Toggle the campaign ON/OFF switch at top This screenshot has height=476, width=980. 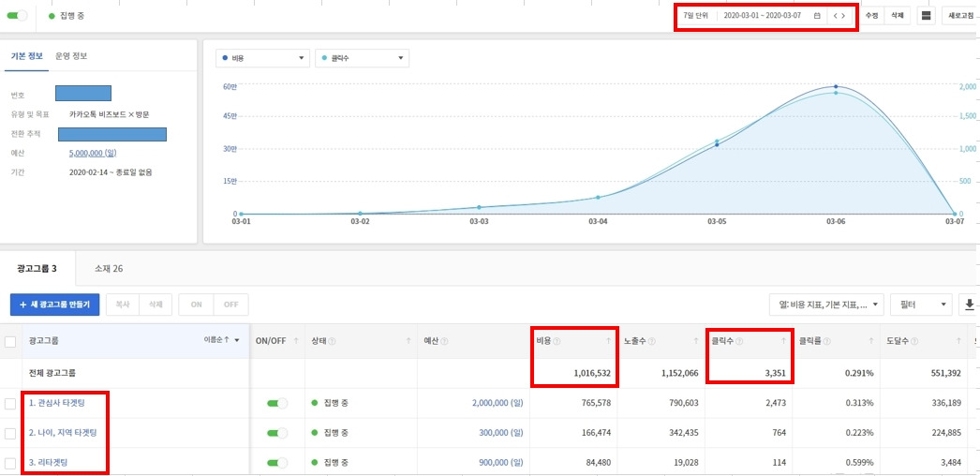point(17,16)
